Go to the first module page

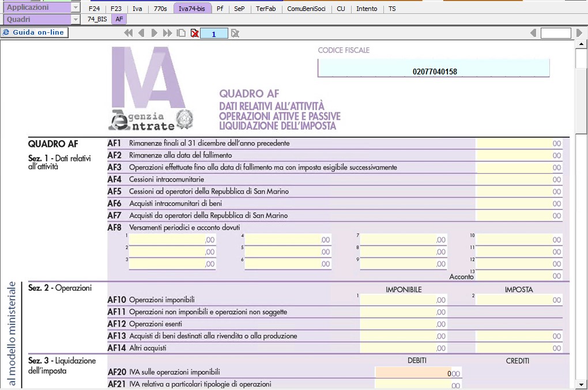128,33
